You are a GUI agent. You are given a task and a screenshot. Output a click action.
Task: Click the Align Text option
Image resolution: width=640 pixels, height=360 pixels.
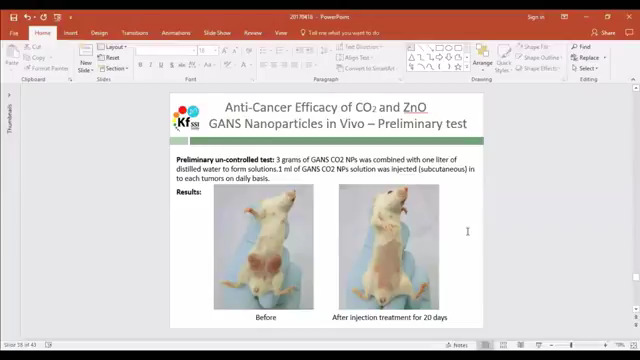pos(354,58)
